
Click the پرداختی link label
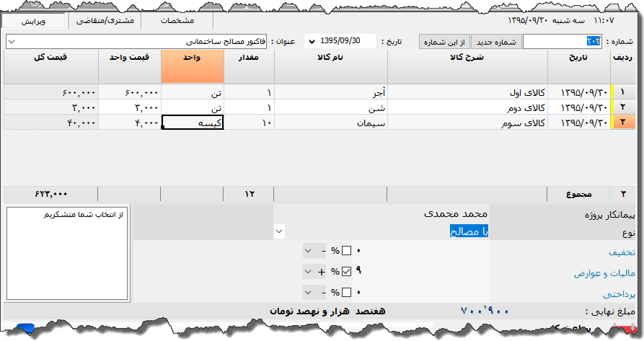coord(619,294)
